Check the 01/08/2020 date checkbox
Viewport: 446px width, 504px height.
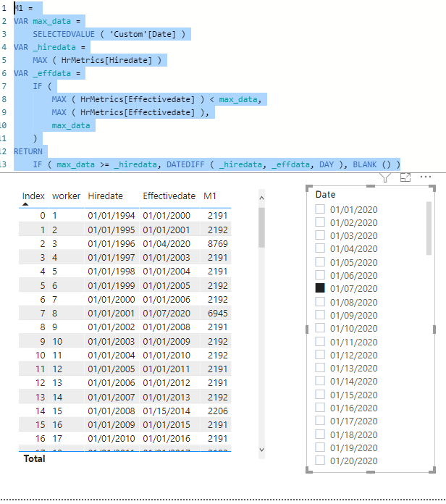pyautogui.click(x=320, y=301)
